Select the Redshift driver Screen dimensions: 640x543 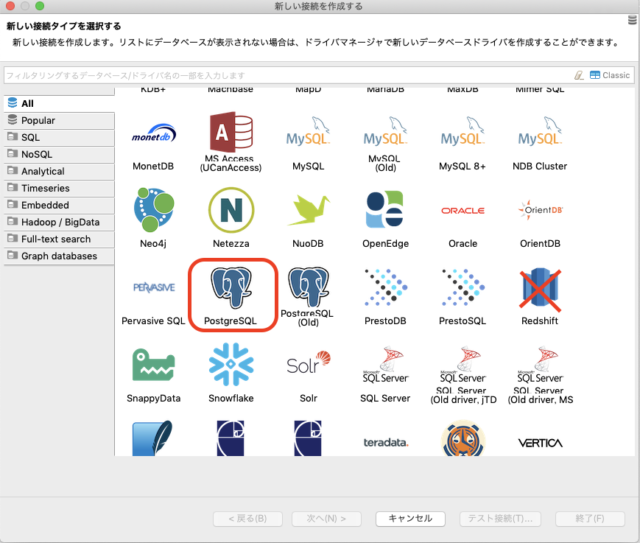click(x=540, y=288)
